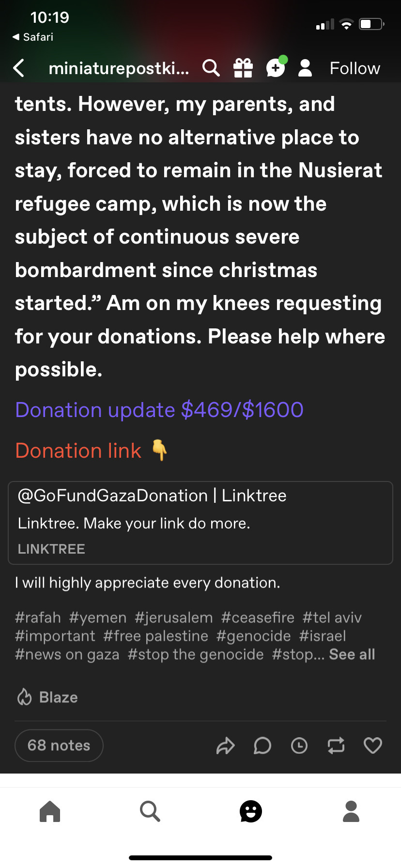
Task: Tap the #ceasefire hashtag
Action: 258,618
